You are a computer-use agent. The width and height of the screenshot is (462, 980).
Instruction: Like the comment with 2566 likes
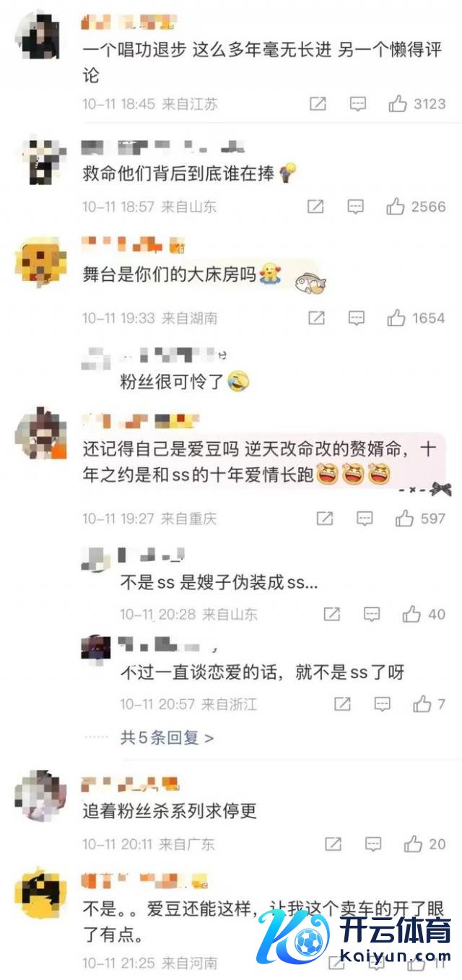(416, 207)
